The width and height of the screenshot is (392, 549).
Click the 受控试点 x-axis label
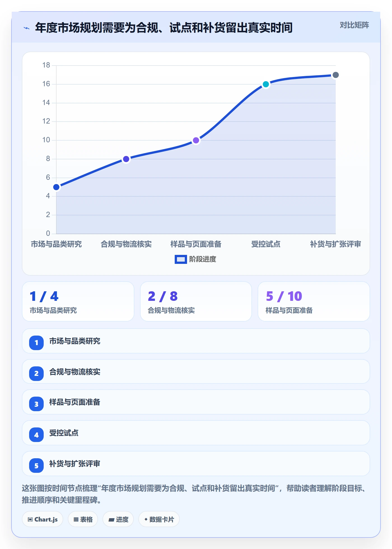(x=266, y=244)
